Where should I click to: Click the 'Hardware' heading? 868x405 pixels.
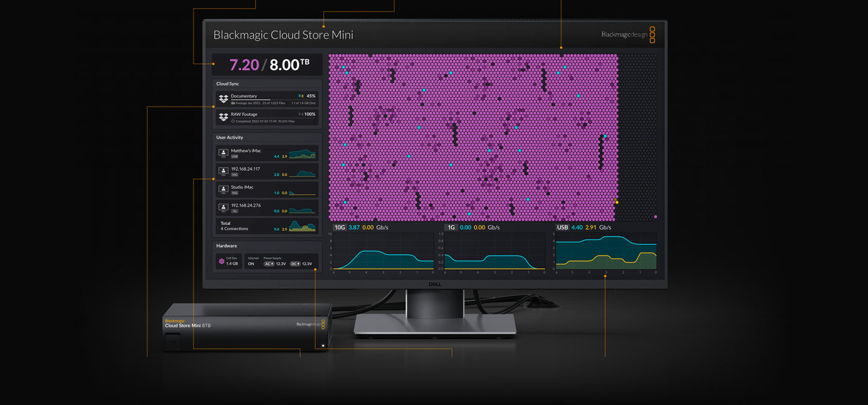pos(227,246)
